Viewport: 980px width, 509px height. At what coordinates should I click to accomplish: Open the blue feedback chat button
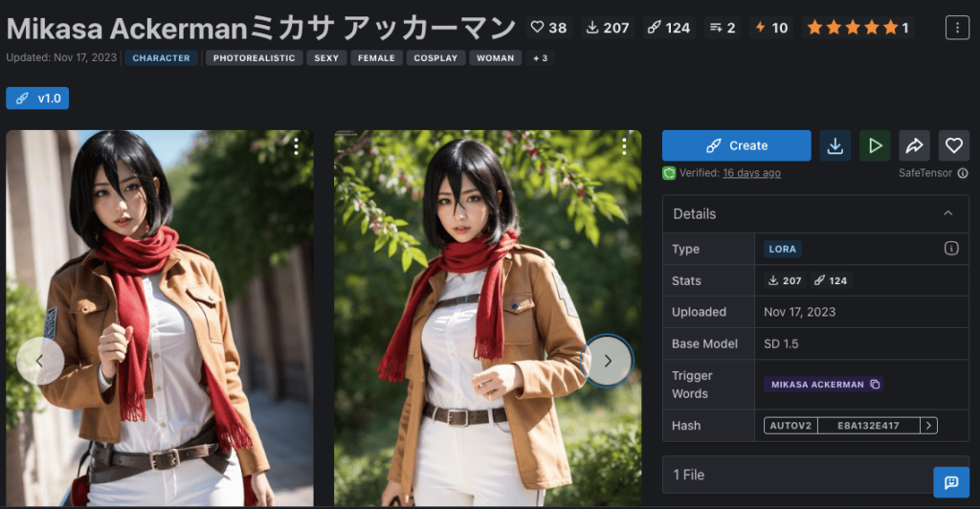[x=951, y=482]
